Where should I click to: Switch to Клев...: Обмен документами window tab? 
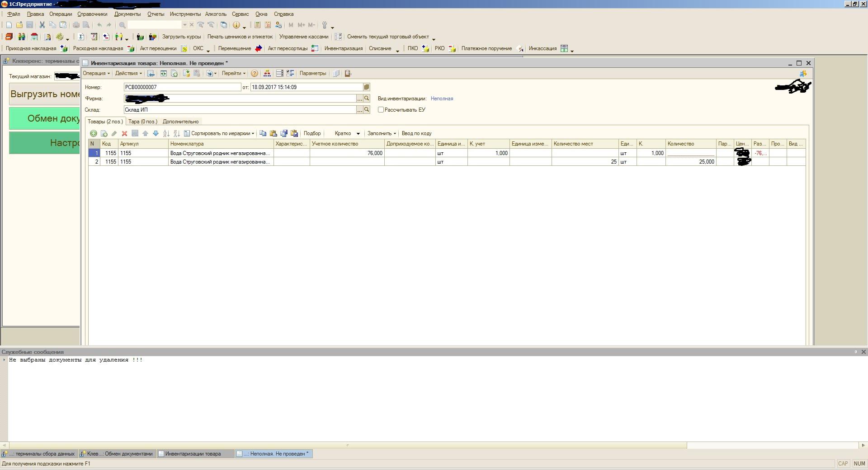point(117,454)
